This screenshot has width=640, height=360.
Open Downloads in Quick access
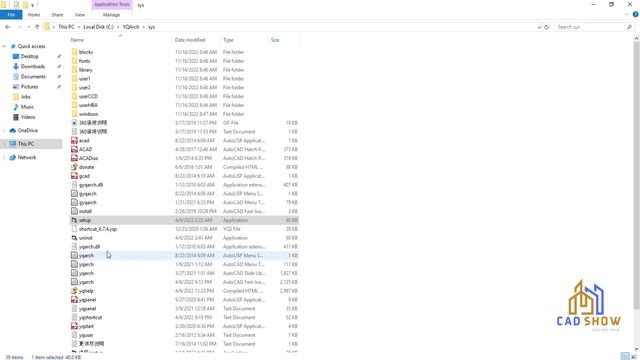point(33,67)
